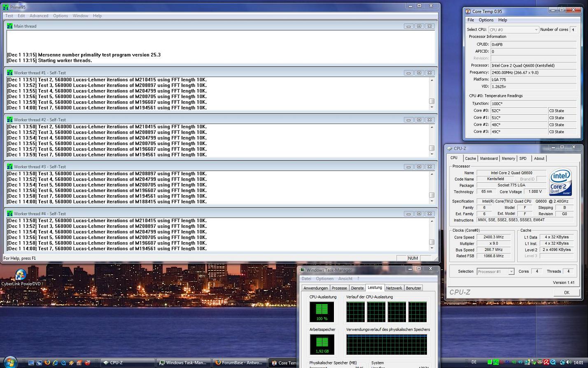This screenshot has height=368, width=588.
Task: Switch to CPU-Z Mainboard tab
Action: [489, 159]
